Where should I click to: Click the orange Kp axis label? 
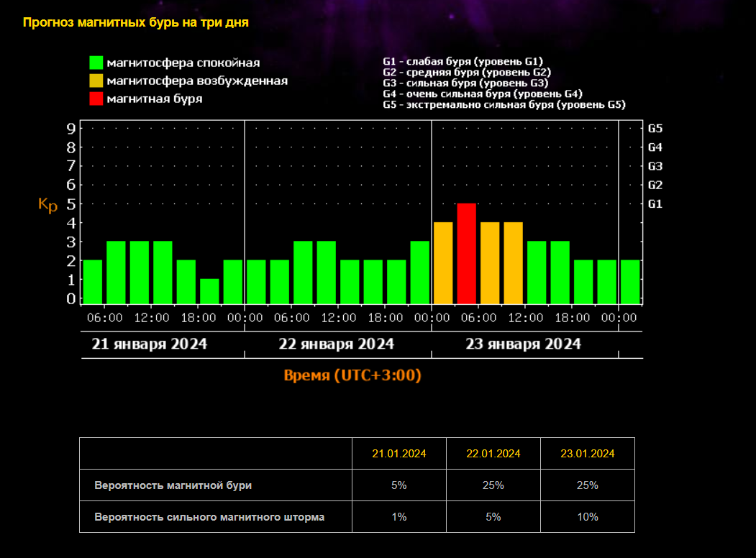47,206
